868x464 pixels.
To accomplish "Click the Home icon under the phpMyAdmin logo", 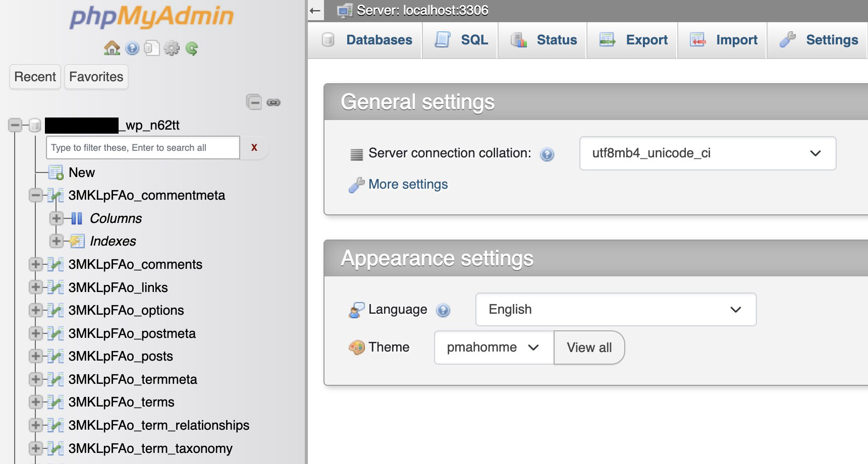I will 112,48.
